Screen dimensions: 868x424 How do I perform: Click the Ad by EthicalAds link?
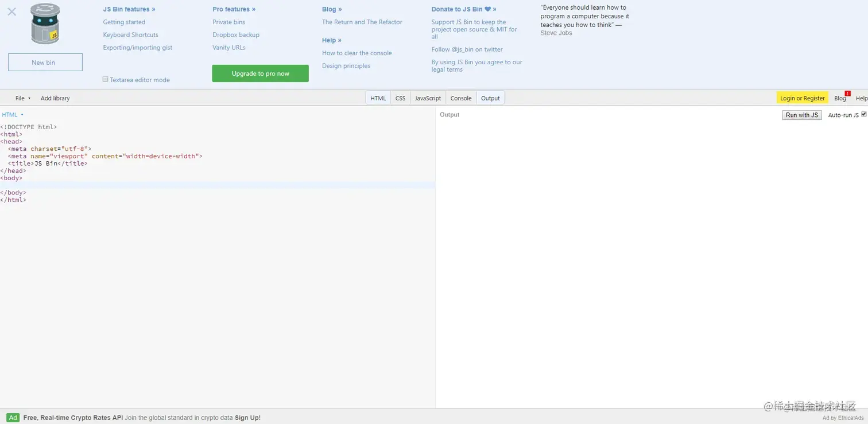point(843,418)
